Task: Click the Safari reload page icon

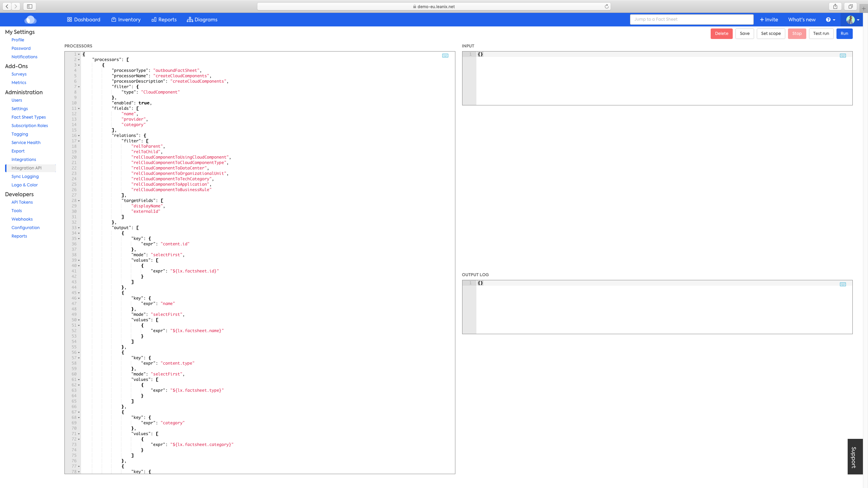Action: pos(607,6)
